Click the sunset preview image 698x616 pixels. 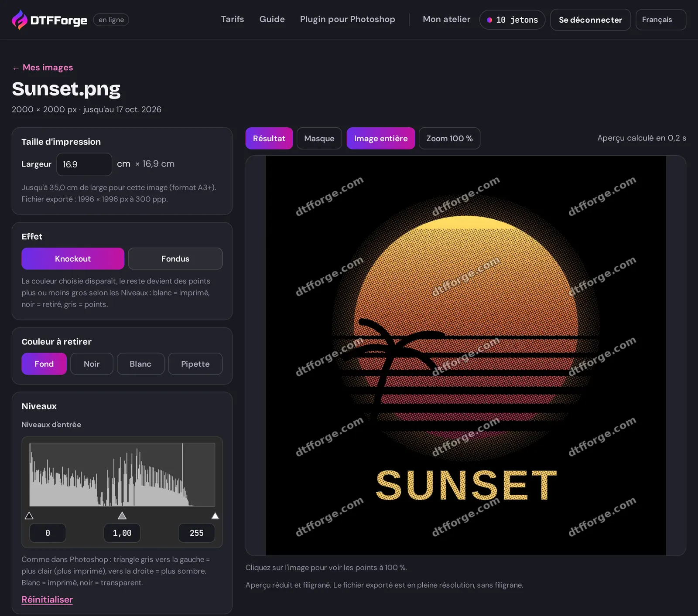tap(466, 355)
